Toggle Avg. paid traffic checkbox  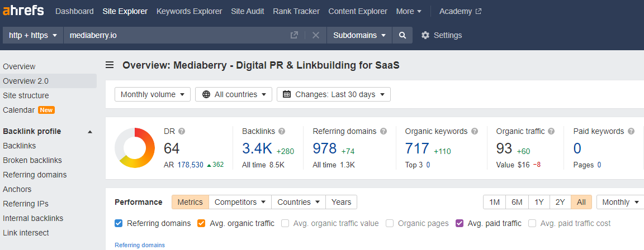tap(460, 223)
